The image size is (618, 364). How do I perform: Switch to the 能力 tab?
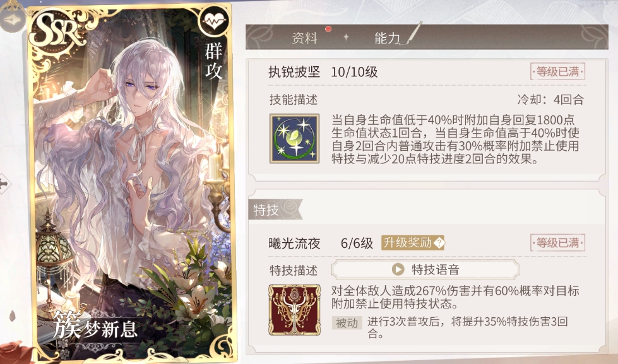pyautogui.click(x=387, y=38)
